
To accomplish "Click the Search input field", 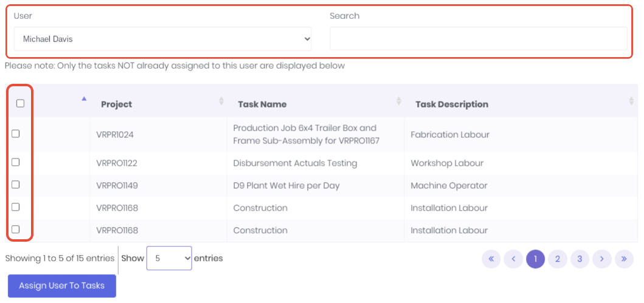I will point(479,38).
